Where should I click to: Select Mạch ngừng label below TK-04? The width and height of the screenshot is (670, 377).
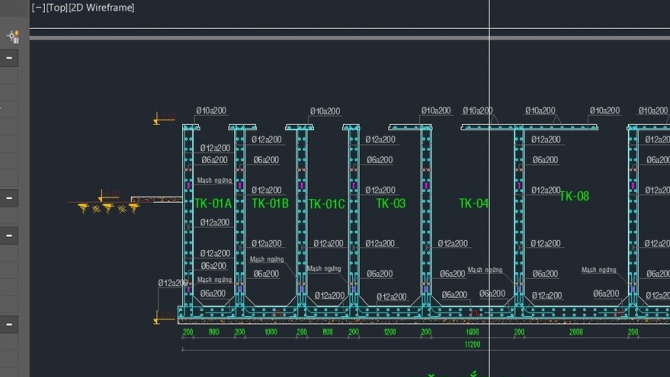(485, 270)
